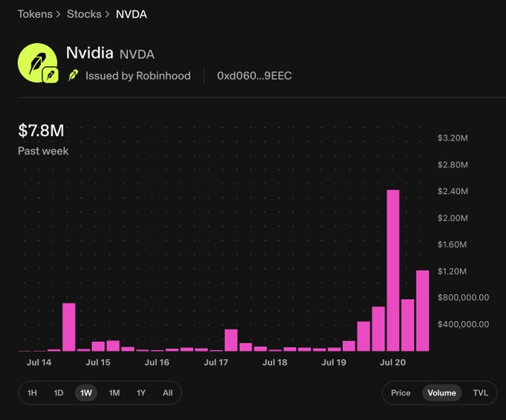
Task: Click the $800,000.00 axis label
Action: tap(463, 297)
